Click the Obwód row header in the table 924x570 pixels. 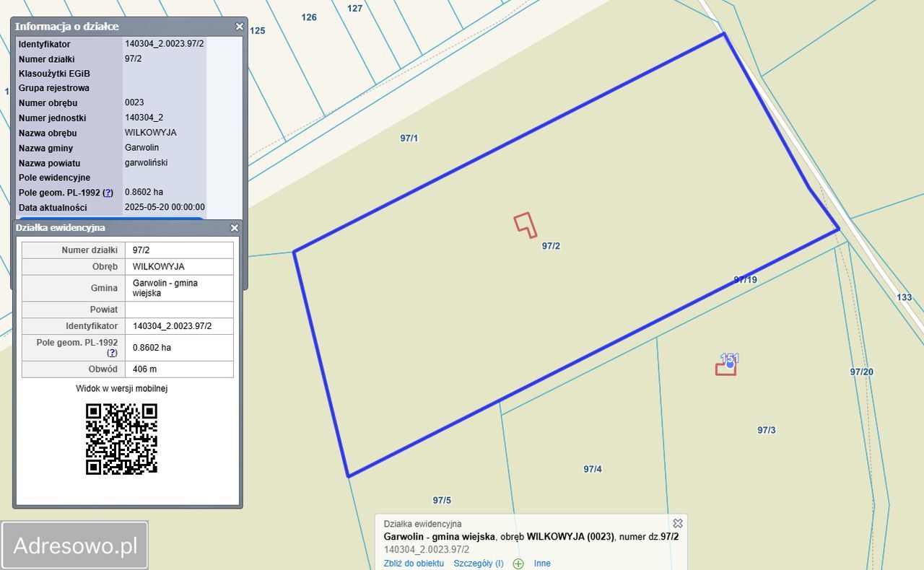[73, 369]
